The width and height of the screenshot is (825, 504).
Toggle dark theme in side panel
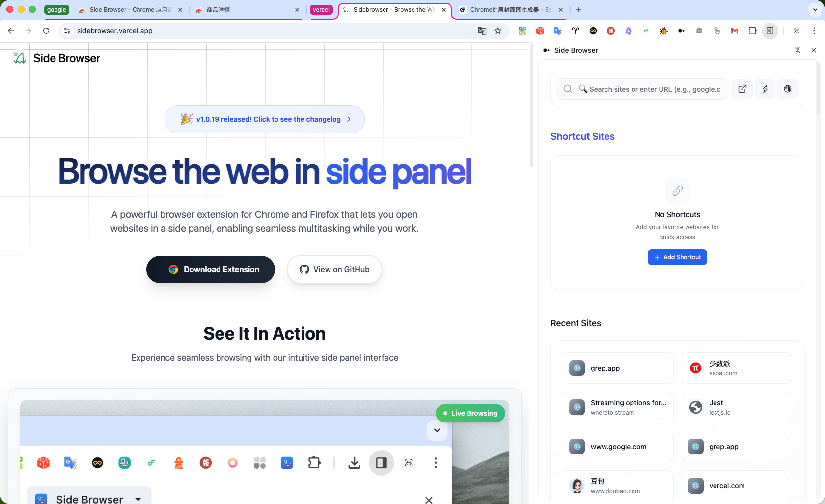pos(788,89)
